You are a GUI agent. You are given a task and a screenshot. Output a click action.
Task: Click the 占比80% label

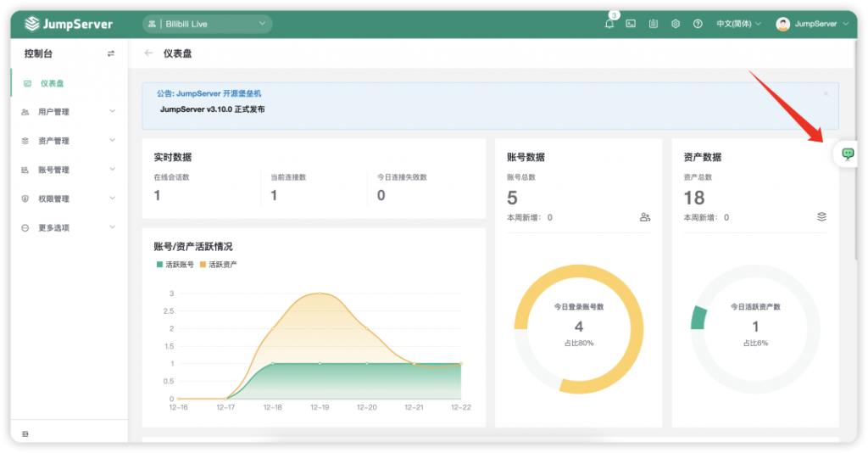578,344
